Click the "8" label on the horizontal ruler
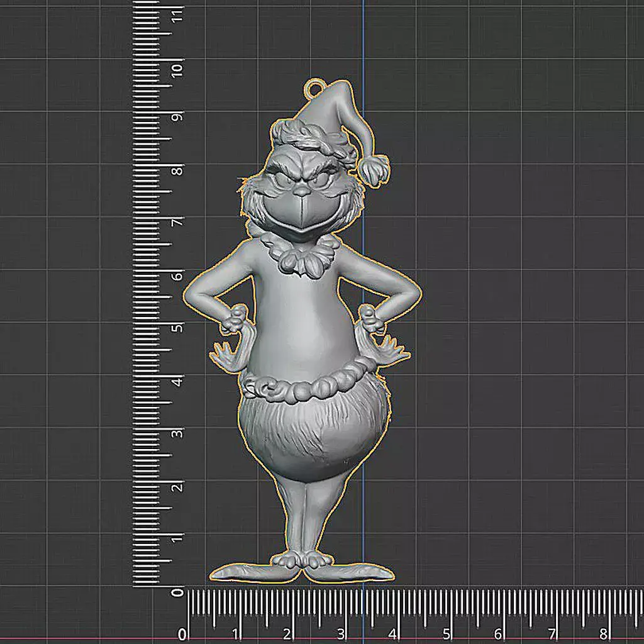The height and width of the screenshot is (644, 644). coord(603,634)
